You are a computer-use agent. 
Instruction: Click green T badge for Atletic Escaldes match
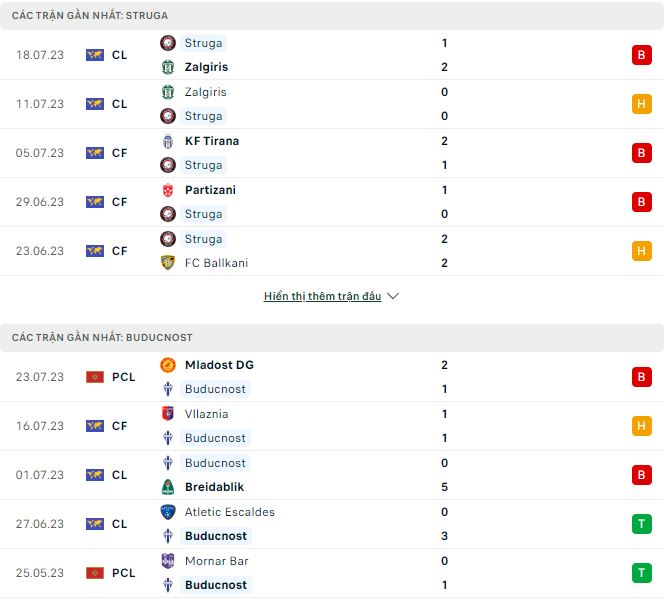click(x=641, y=524)
